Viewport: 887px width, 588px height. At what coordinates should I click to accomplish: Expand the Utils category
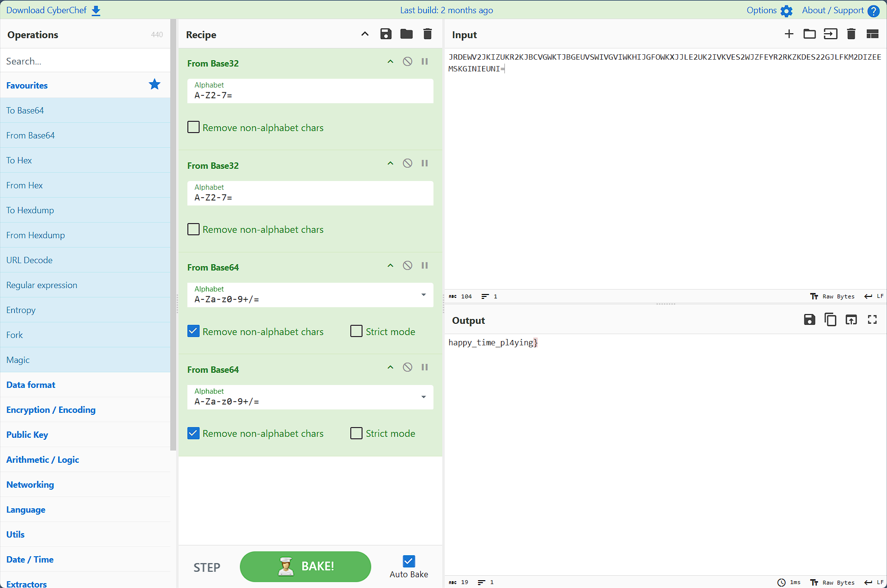(x=85, y=535)
